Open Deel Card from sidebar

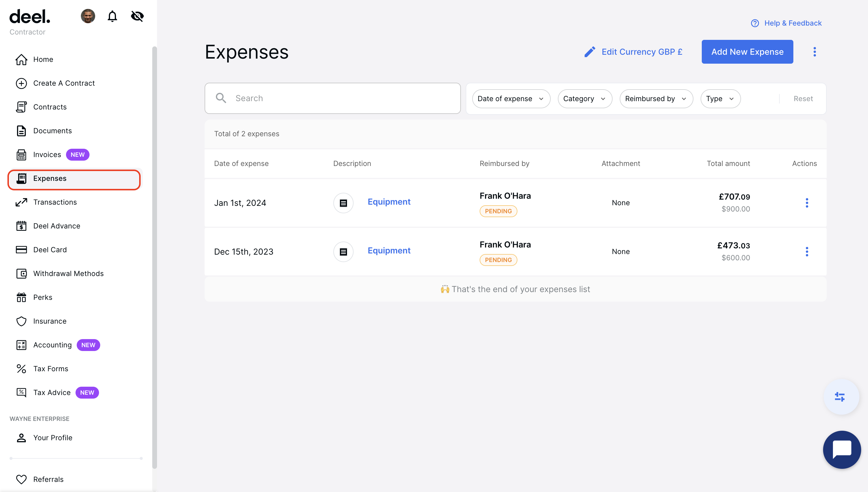(50, 249)
